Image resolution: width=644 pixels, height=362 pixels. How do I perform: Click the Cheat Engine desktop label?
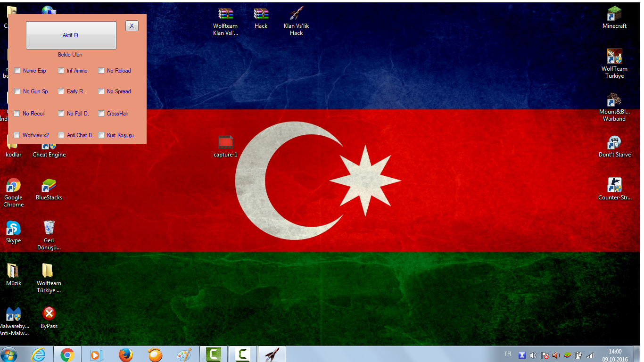point(49,155)
